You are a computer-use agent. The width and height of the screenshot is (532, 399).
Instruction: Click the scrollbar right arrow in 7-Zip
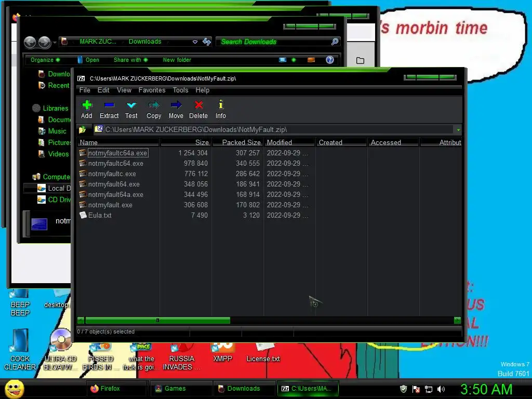pyautogui.click(x=457, y=320)
